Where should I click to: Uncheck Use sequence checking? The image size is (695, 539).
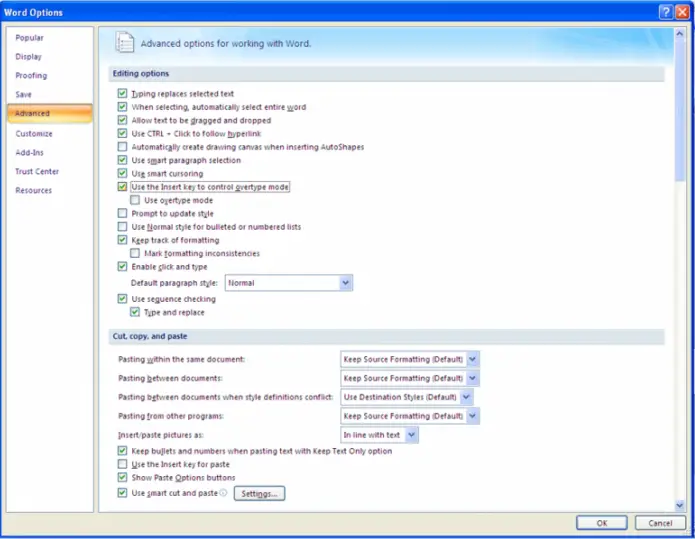[122, 299]
